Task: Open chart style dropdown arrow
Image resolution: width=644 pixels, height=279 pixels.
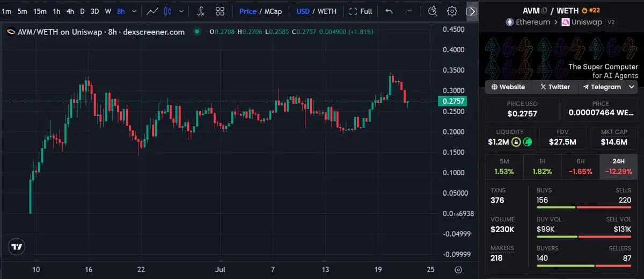Action: coord(181,11)
